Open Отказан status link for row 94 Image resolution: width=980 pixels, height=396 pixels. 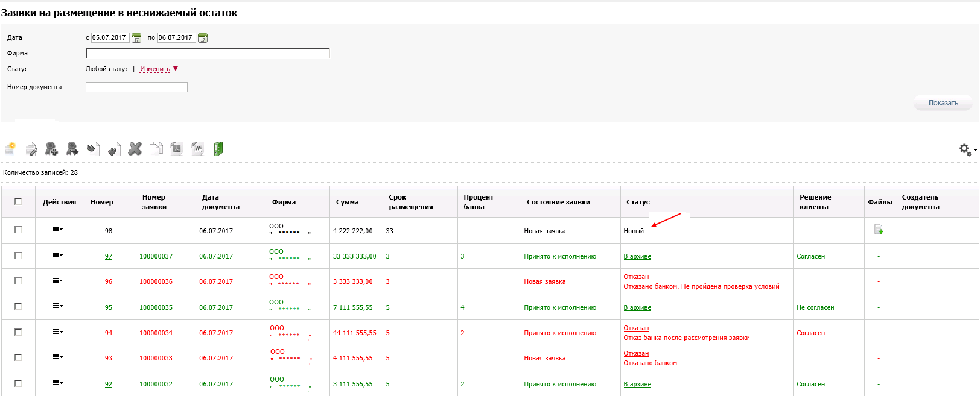pyautogui.click(x=636, y=328)
